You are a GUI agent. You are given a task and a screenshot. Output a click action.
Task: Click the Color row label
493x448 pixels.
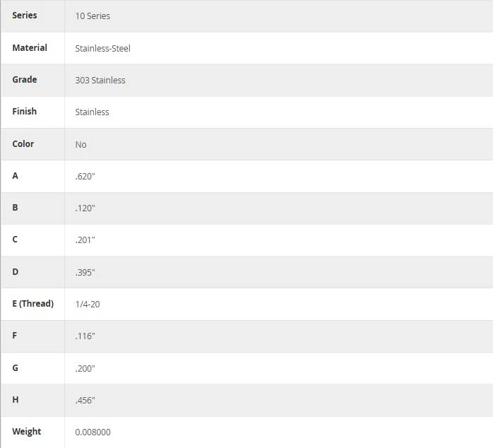click(x=23, y=143)
